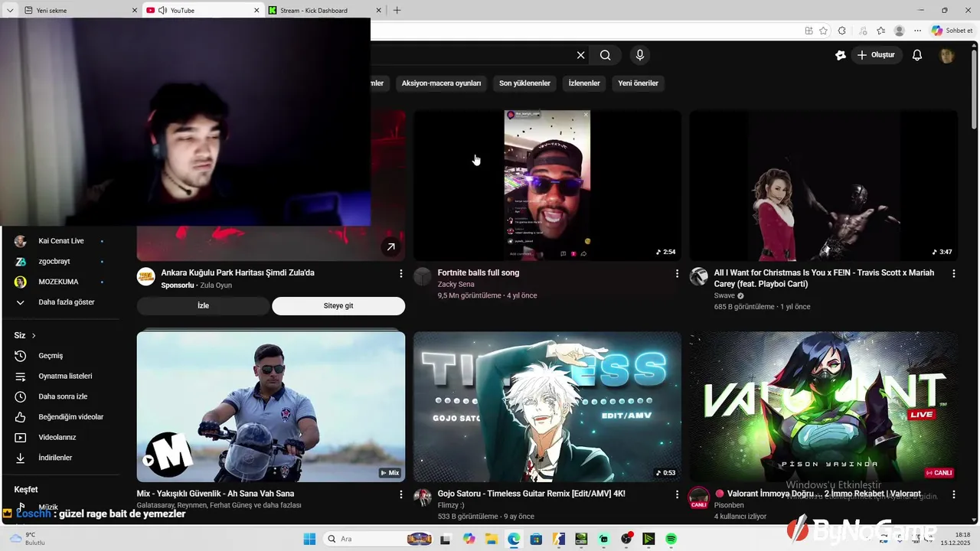Open Edge settings three-dot menu
The height and width of the screenshot is (551, 980).
tap(918, 31)
